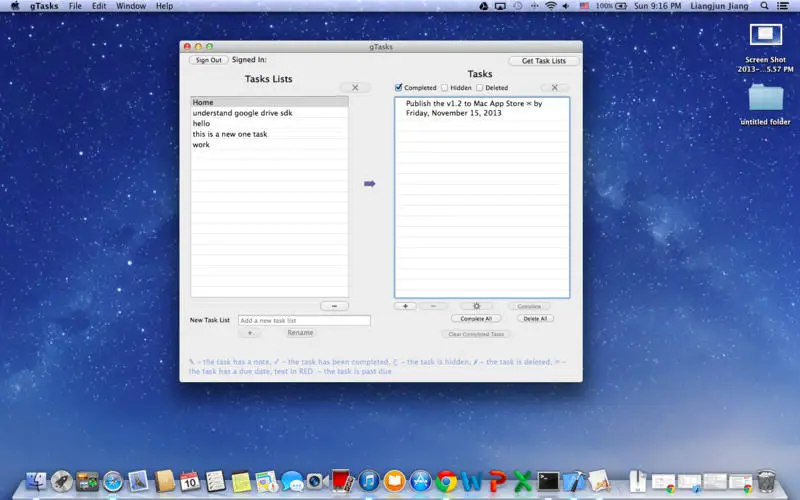Click the Complete button beside the gear
Viewport: 800px width, 500px height.
point(529,306)
